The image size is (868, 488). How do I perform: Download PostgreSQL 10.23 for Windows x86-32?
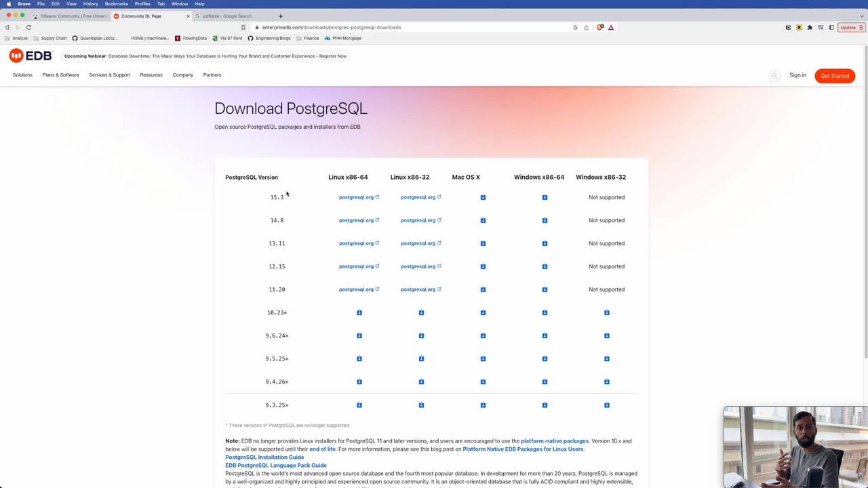(x=607, y=312)
